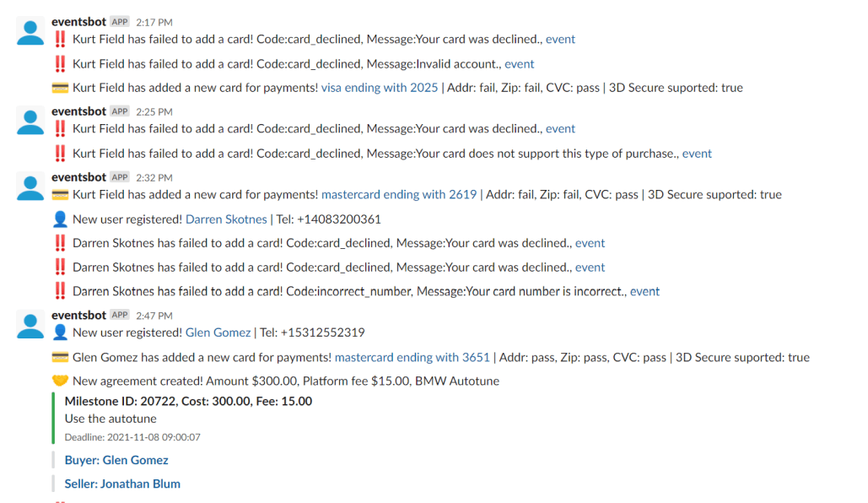868x503 pixels.
Task: Click eventsbot avatar on the 2:47 PM message
Action: click(x=31, y=326)
